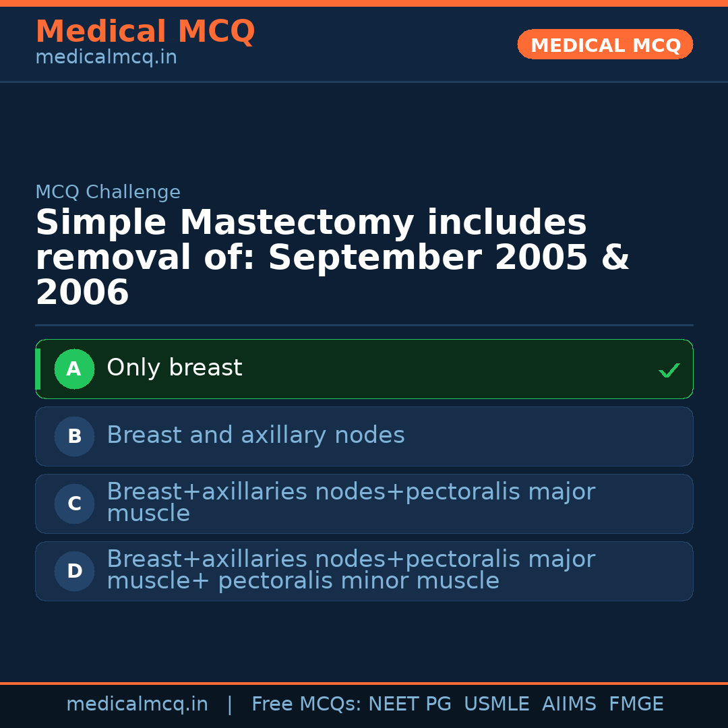
Task: Click the green A option circle
Action: (x=74, y=369)
